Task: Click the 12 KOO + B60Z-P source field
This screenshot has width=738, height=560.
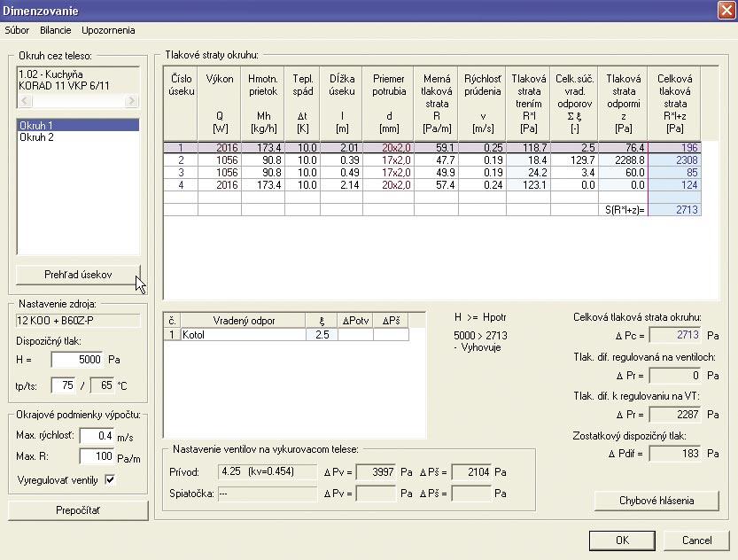Action: click(x=78, y=321)
